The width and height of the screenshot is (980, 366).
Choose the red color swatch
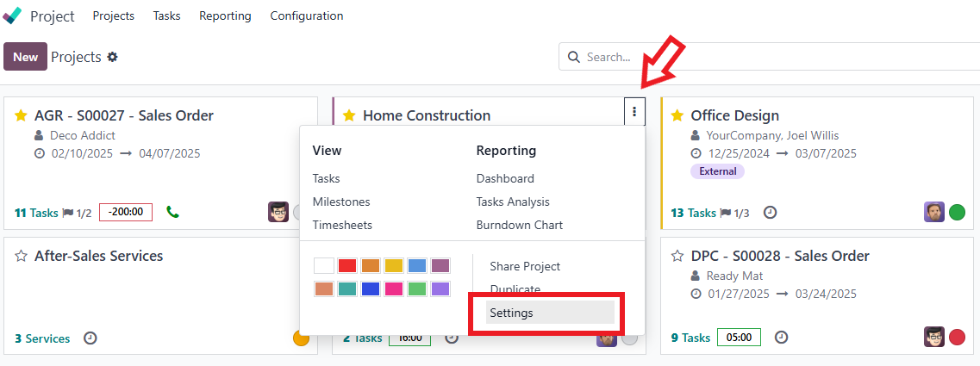pos(346,266)
